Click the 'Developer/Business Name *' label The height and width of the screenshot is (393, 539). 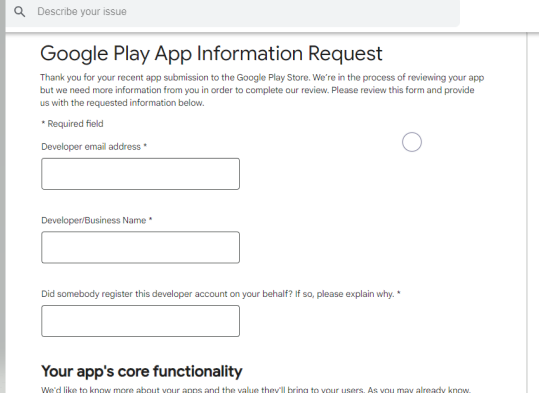[97, 220]
